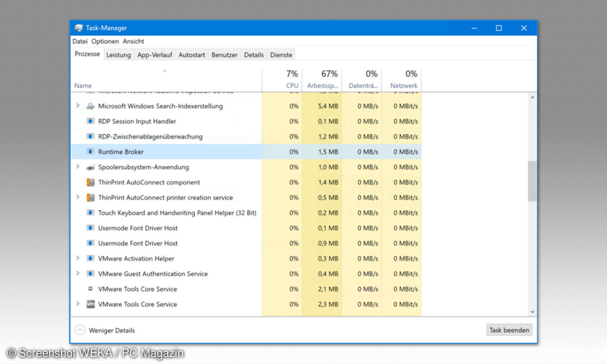The width and height of the screenshot is (607, 364).
Task: Click the Touch Keyboard and Handwriting Panel icon
Action: tap(91, 213)
